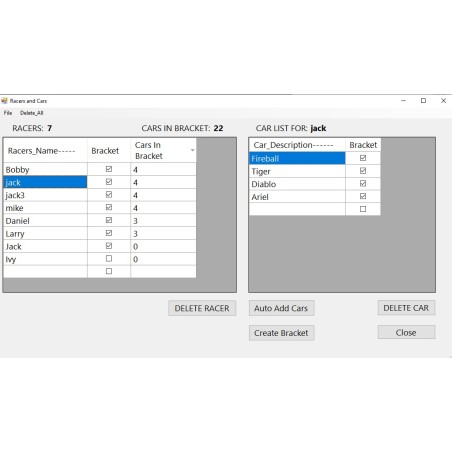Click the empty new car description cell
Viewport: 452px width, 452px height.
pyautogui.click(x=297, y=209)
